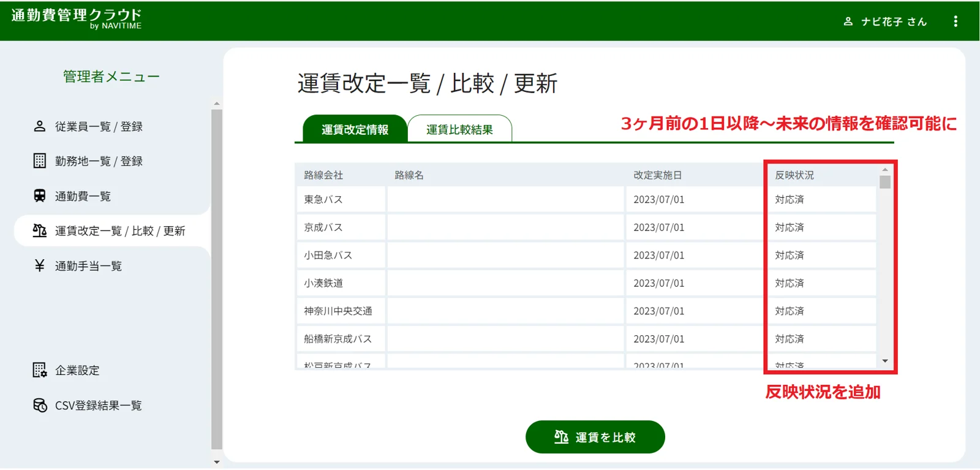This screenshot has width=980, height=470.
Task: Click the 路線会社 column header
Action: pyautogui.click(x=323, y=175)
